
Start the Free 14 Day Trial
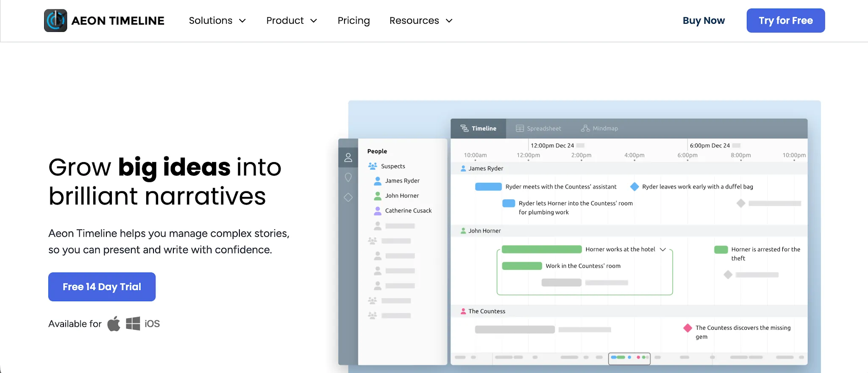click(102, 287)
